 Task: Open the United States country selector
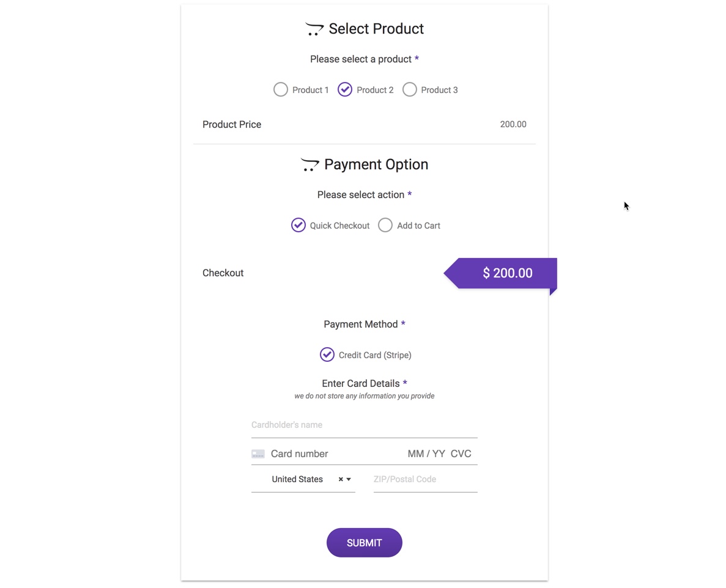[303, 479]
